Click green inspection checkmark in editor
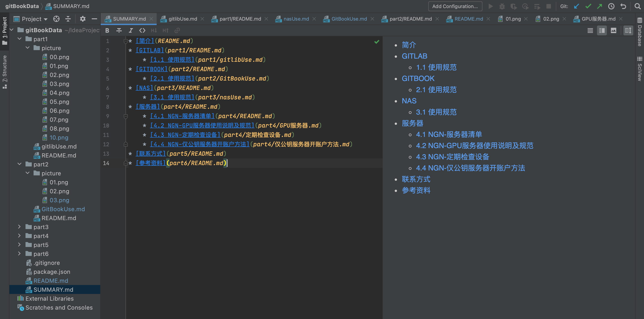Screen dimensions: 644x319 tap(377, 42)
